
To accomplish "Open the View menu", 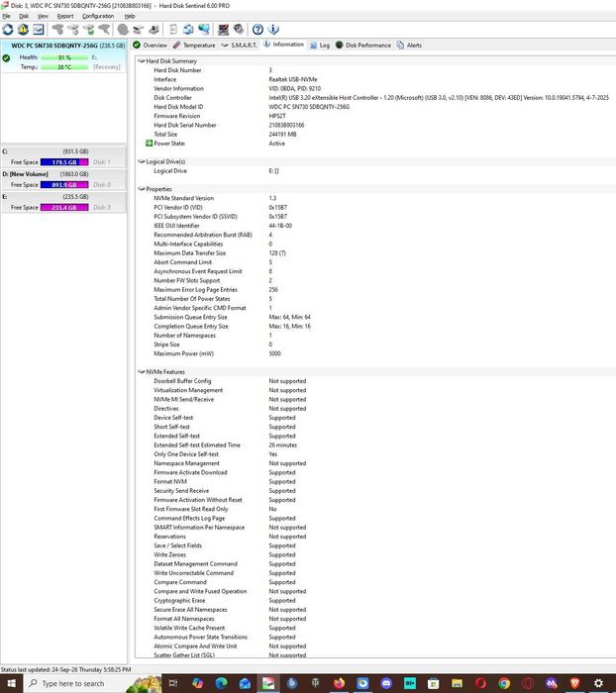I will pyautogui.click(x=43, y=16).
